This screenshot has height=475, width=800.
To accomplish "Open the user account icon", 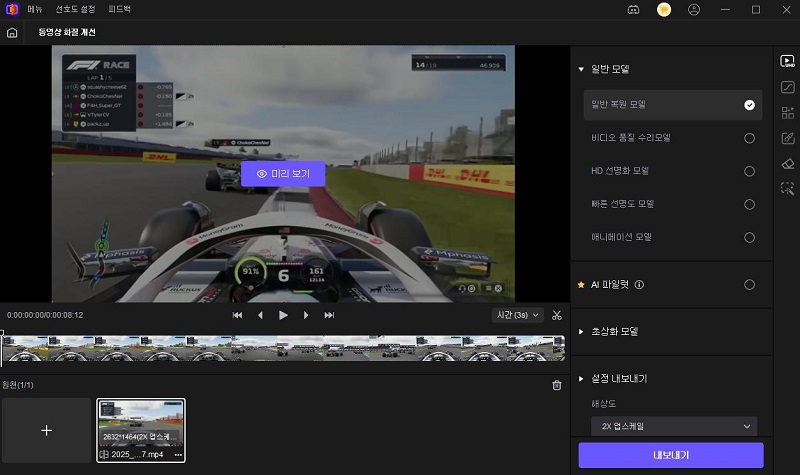I will click(694, 9).
